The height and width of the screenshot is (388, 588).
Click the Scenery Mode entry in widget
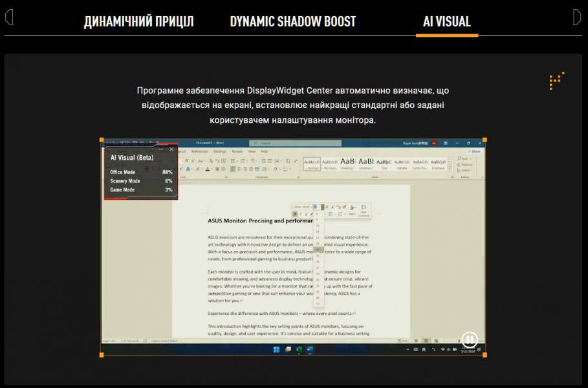pos(125,181)
